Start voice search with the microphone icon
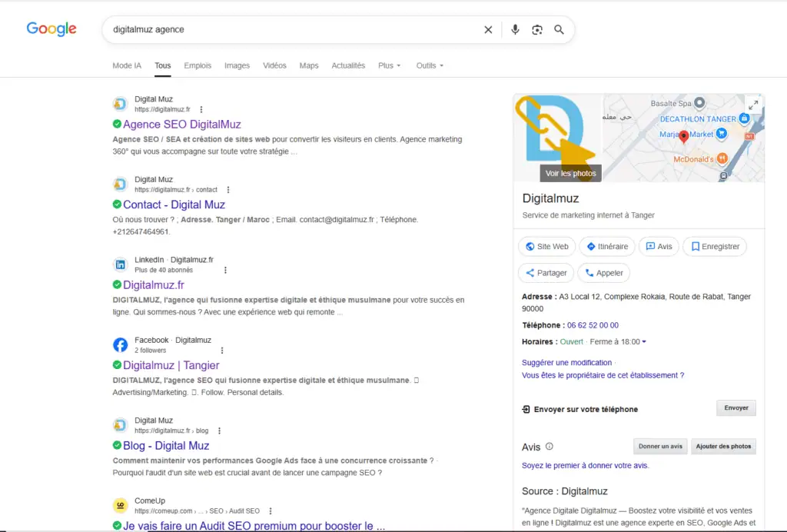787x532 pixels. click(x=515, y=30)
